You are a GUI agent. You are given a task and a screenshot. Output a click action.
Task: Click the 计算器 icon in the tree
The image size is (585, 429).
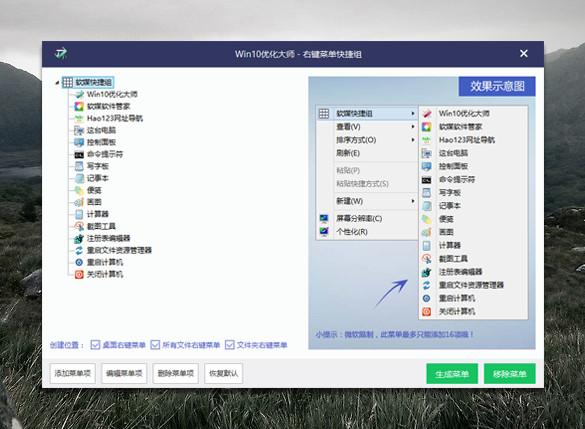click(79, 214)
